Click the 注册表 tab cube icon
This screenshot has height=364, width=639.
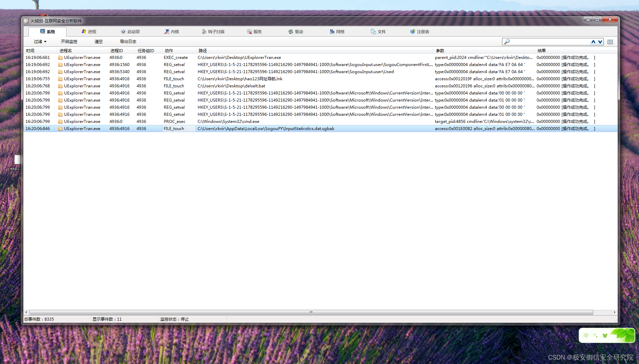coord(413,31)
